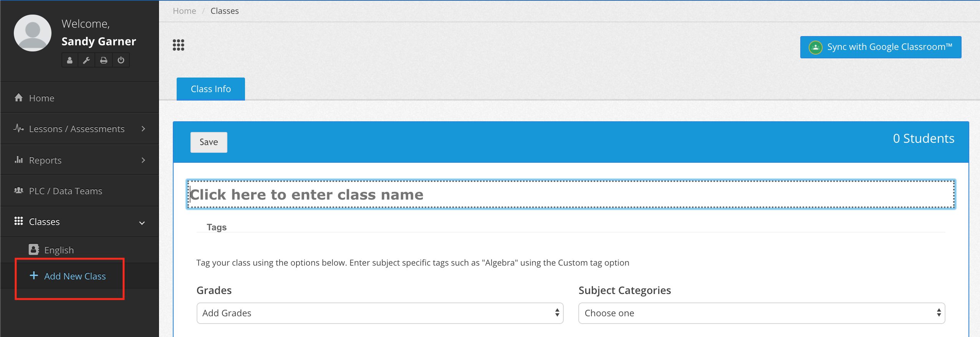Navigate to Home via the breadcrumb
Viewport: 980px width, 337px height.
click(184, 10)
